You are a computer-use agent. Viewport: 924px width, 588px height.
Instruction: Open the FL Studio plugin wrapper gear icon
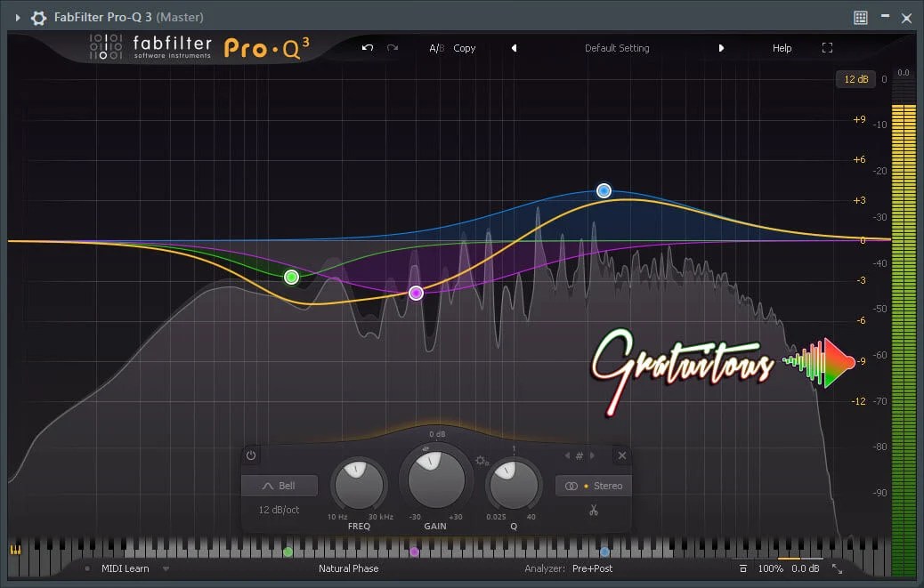[x=37, y=17]
